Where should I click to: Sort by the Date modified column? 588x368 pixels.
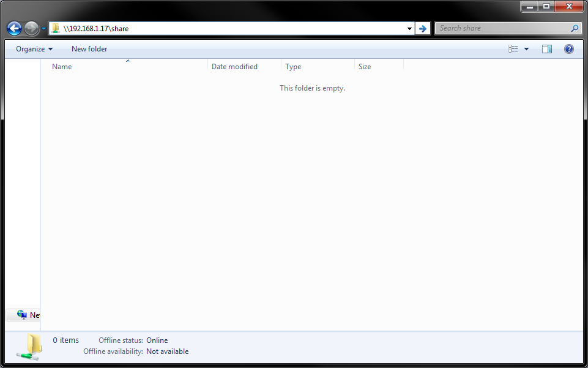click(234, 67)
